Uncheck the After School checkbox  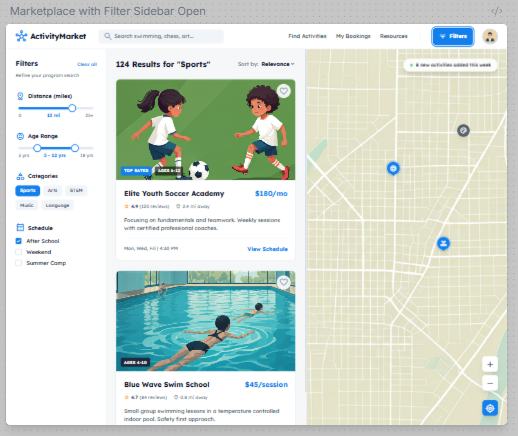[19, 241]
